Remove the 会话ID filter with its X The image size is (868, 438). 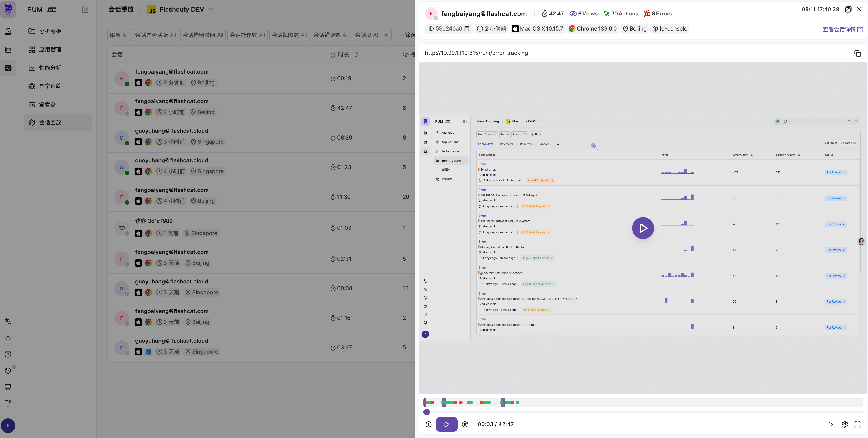tap(386, 35)
